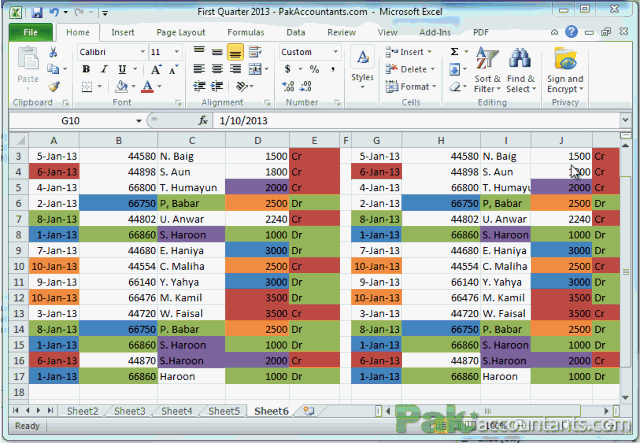Open the Find & Select menu
This screenshot has height=443, width=640.
pyautogui.click(x=520, y=69)
